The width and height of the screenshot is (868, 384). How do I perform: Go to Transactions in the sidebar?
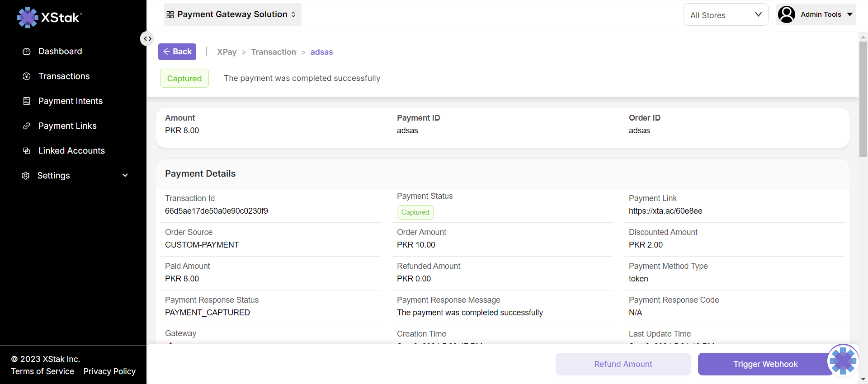[64, 76]
